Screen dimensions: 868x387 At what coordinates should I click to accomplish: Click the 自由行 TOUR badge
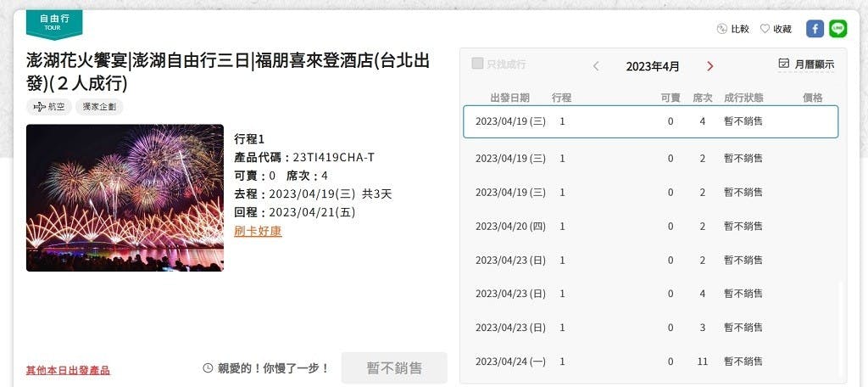pyautogui.click(x=54, y=24)
